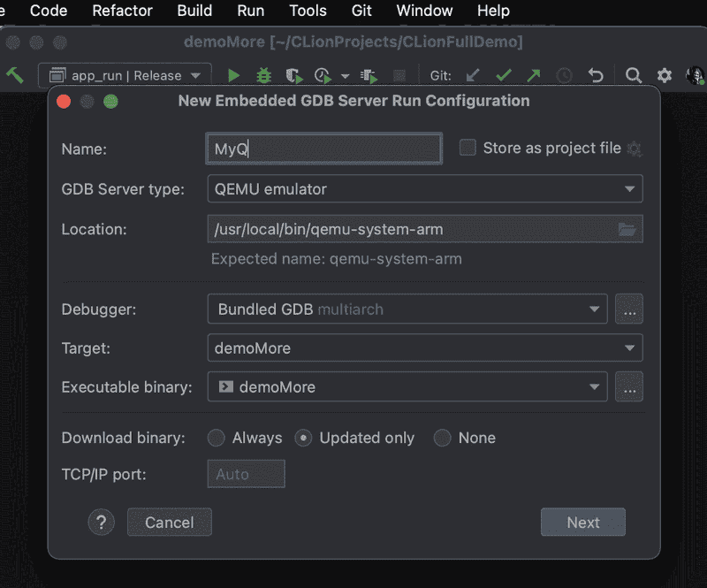Click the demoMore project window title
Image resolution: width=707 pixels, height=588 pixels.
pyautogui.click(x=353, y=42)
